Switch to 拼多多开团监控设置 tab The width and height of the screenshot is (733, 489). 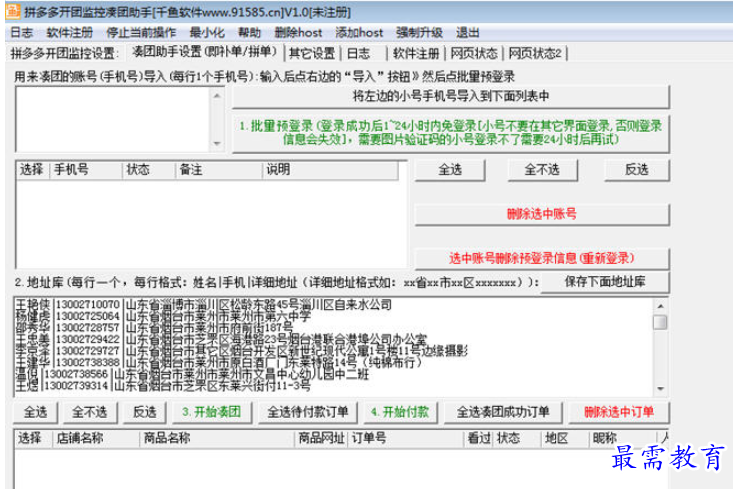(63, 53)
